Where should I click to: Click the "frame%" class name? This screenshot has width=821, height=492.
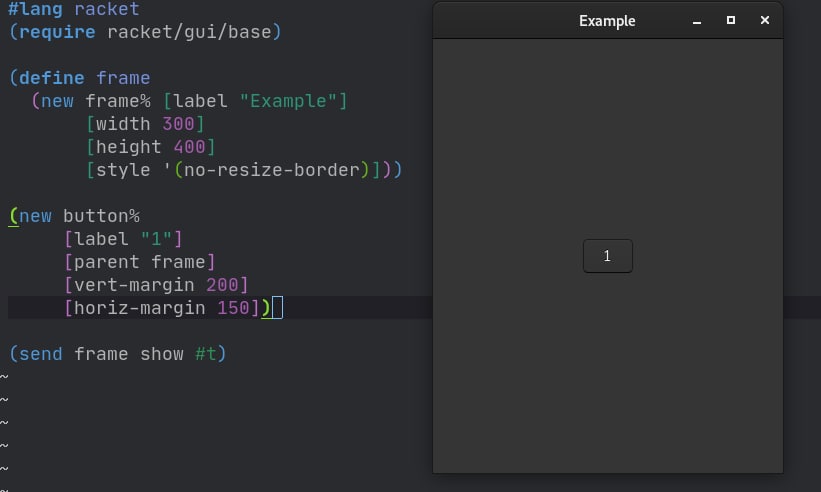(x=118, y=100)
